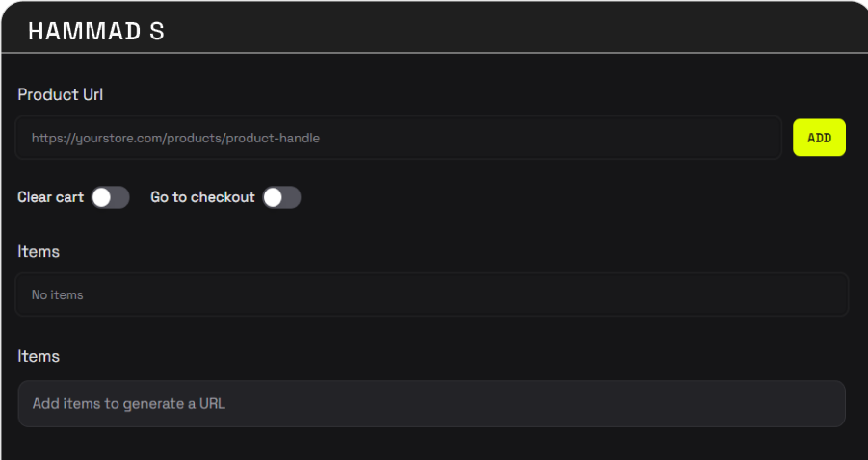868x460 pixels.
Task: Select the No items list box
Action: click(432, 294)
